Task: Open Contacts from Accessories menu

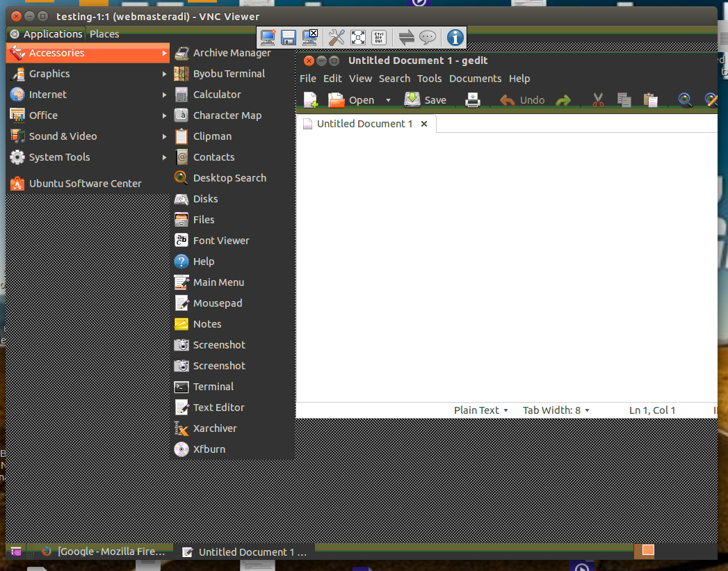Action: [x=233, y=157]
